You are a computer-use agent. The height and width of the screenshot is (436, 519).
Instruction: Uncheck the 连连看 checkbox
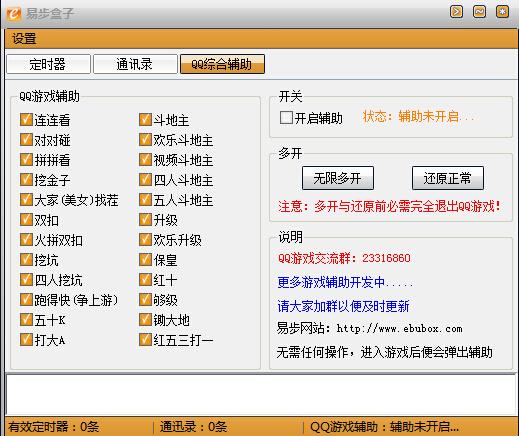[x=26, y=120]
